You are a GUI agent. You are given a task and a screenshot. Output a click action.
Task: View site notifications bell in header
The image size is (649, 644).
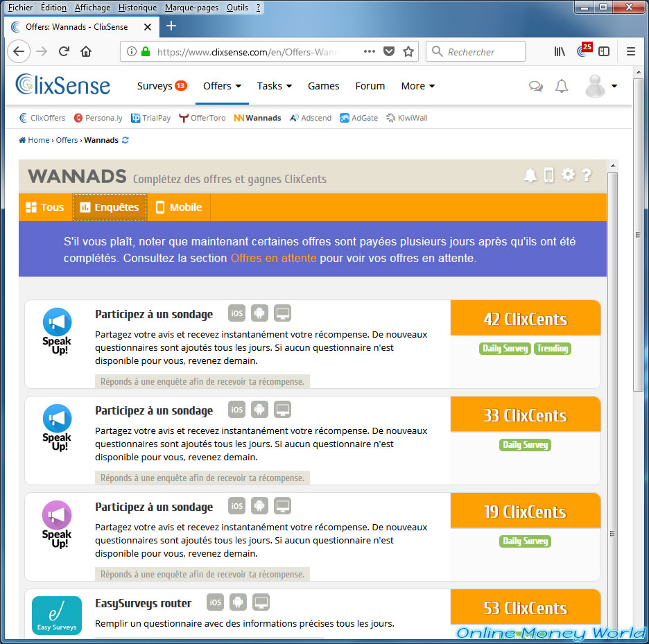(561, 86)
